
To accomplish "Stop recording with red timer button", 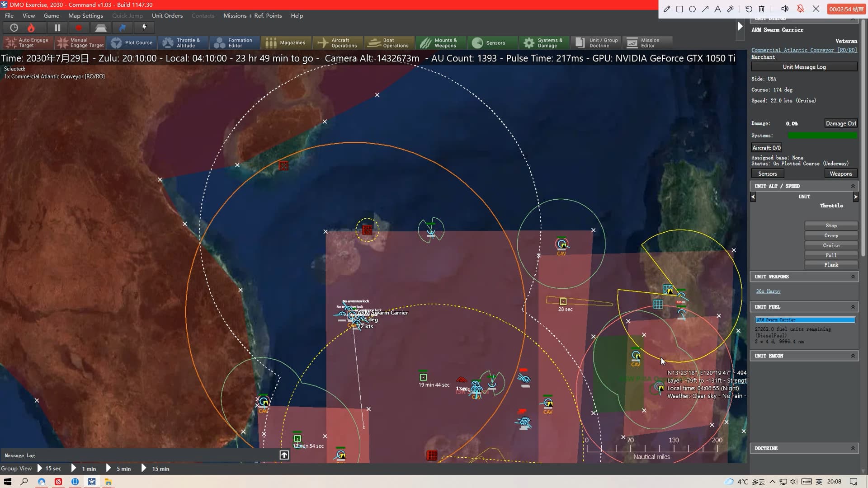I will point(846,9).
